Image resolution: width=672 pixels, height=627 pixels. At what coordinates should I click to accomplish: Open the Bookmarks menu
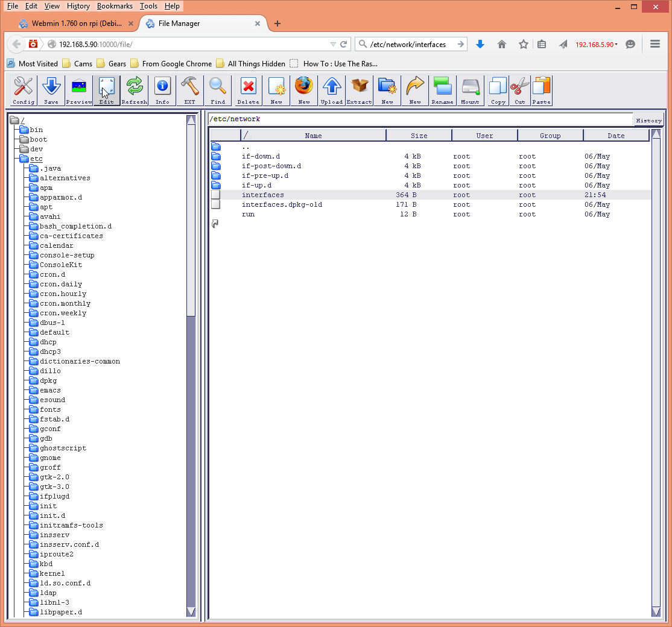click(115, 6)
